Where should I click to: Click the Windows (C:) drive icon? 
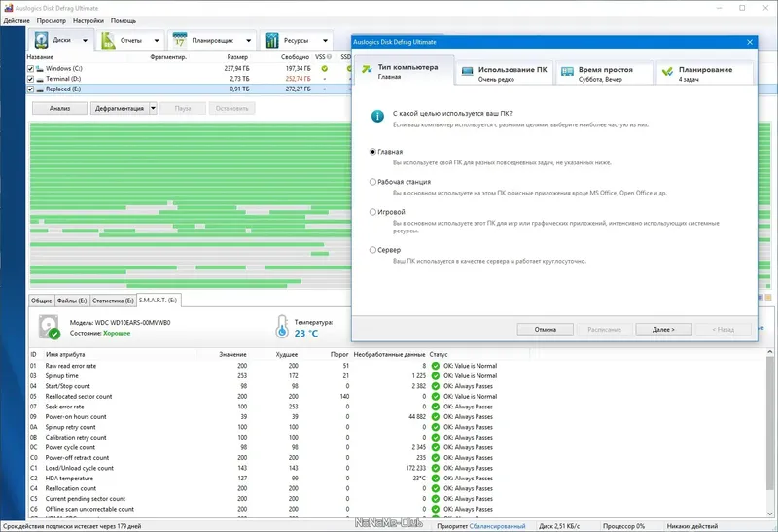[40, 68]
